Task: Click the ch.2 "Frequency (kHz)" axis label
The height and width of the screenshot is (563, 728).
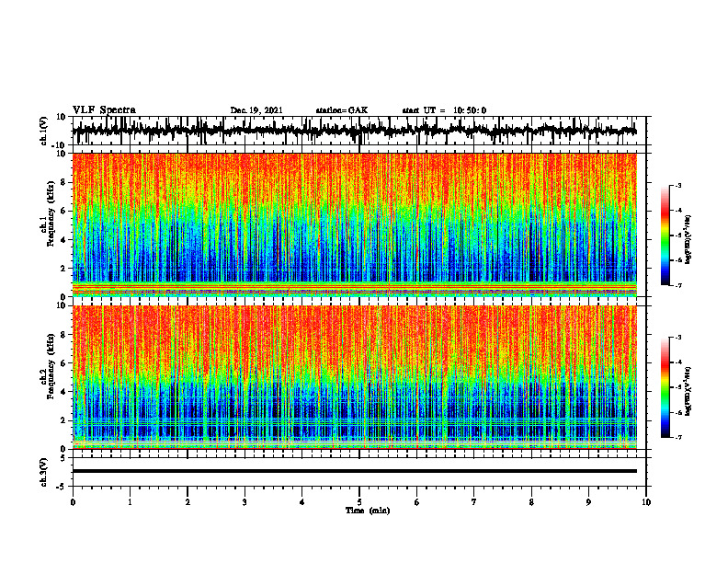Action: [51, 366]
